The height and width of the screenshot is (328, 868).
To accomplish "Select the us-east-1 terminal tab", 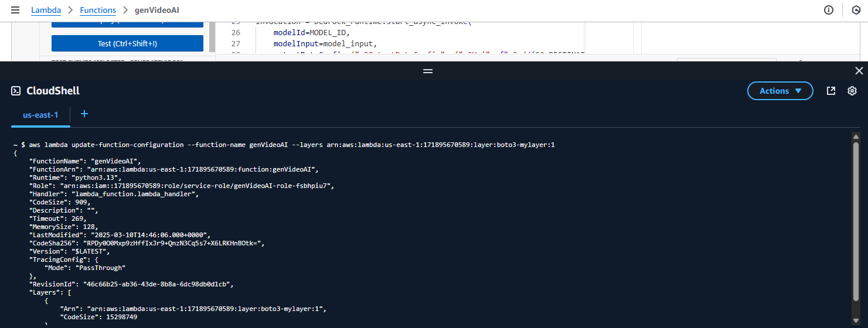I will 40,115.
